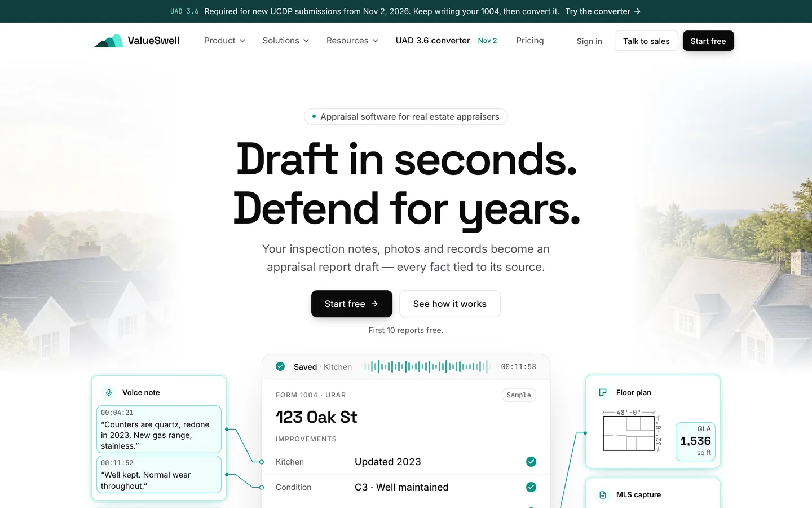Click the Sample badge on the form
The width and height of the screenshot is (812, 508).
click(519, 395)
